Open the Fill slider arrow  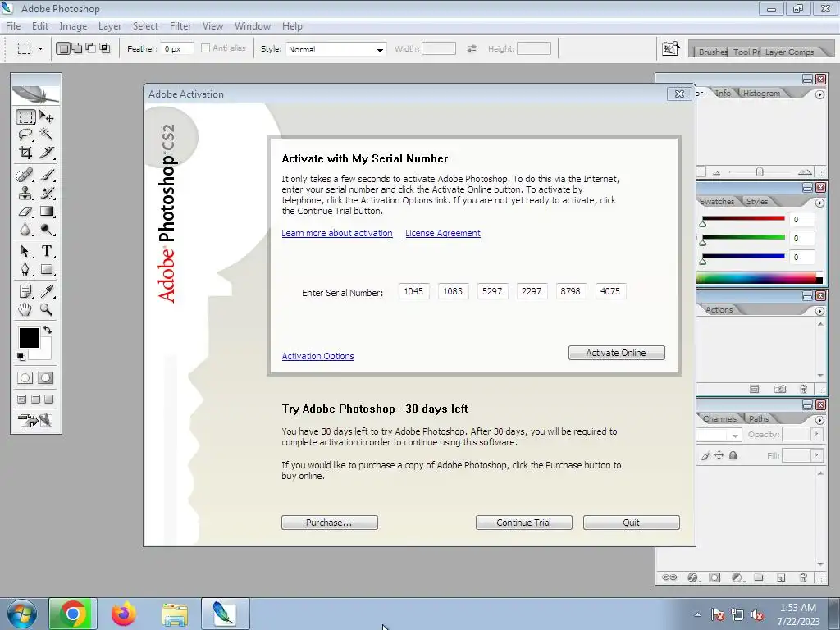pos(816,455)
